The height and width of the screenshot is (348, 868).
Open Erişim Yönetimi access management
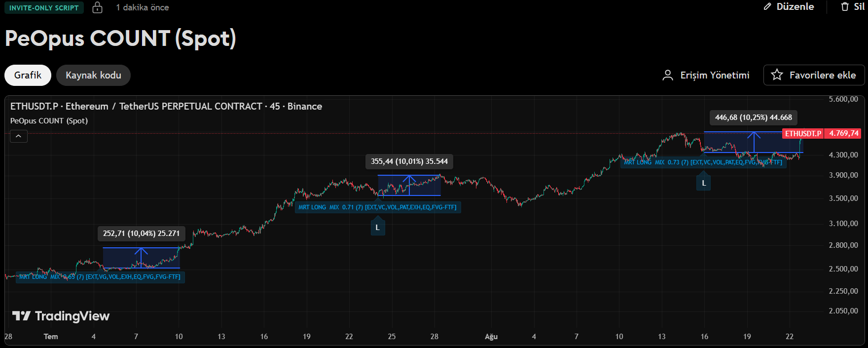point(706,75)
